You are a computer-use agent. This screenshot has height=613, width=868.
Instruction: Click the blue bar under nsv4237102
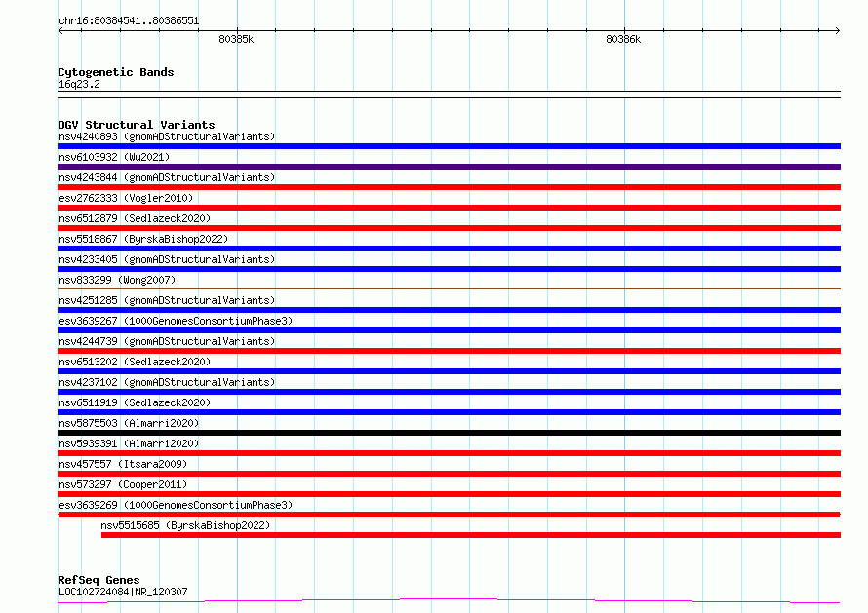pos(449,392)
